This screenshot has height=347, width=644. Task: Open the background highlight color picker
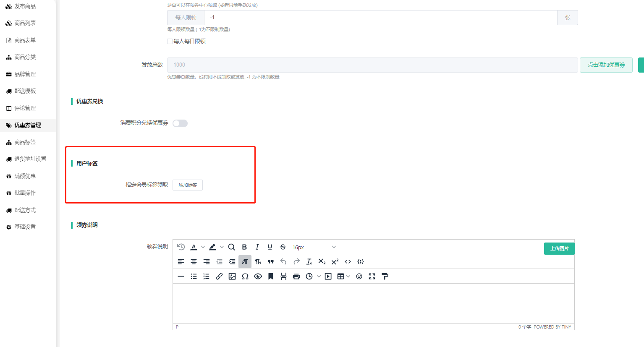[213, 247]
